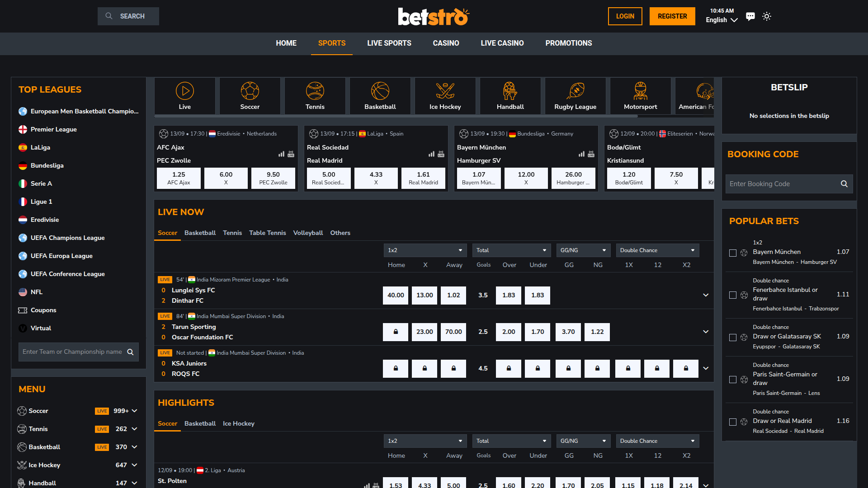The width and height of the screenshot is (868, 488).
Task: Open the Motorsport sport category
Action: pyautogui.click(x=640, y=95)
